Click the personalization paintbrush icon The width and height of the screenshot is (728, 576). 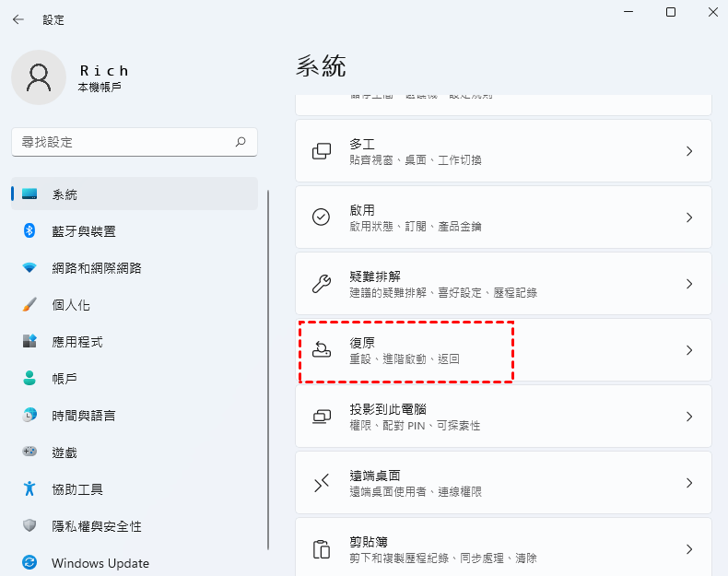pos(29,305)
